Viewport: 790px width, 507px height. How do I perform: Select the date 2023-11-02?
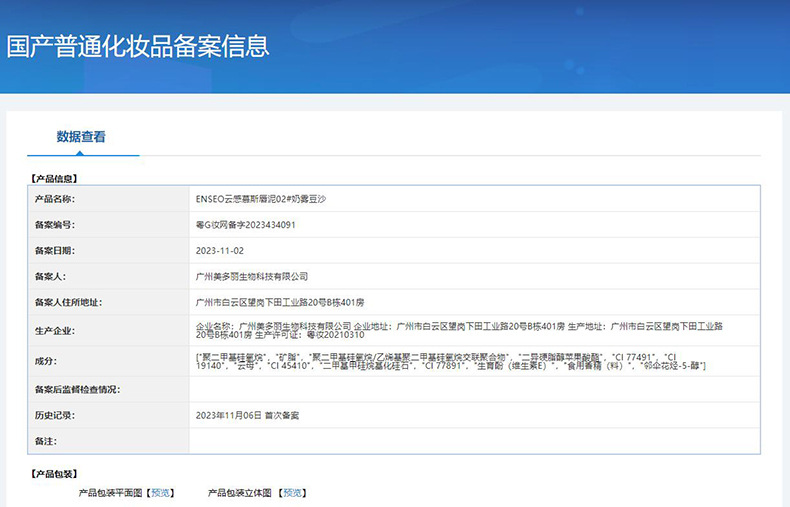[x=220, y=250]
